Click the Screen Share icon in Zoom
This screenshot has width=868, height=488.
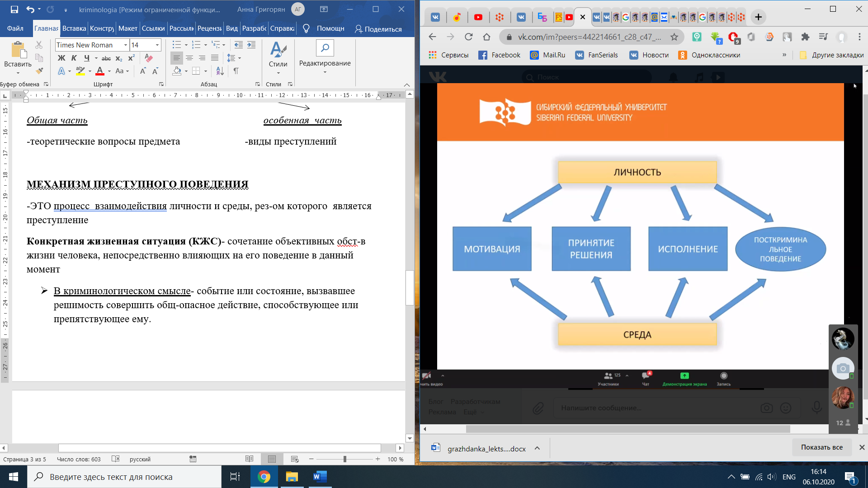tap(684, 376)
